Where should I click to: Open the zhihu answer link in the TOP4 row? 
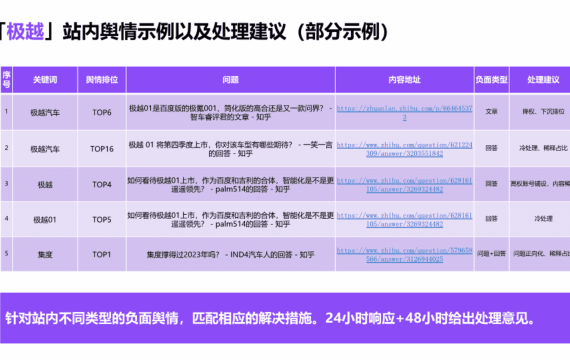404,185
